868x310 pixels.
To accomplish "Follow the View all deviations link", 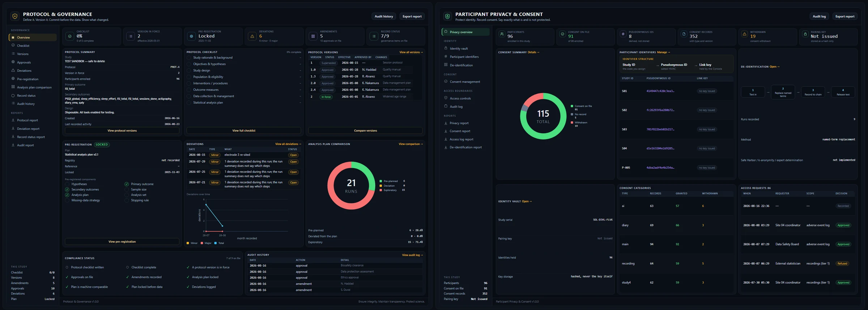I will [x=288, y=144].
